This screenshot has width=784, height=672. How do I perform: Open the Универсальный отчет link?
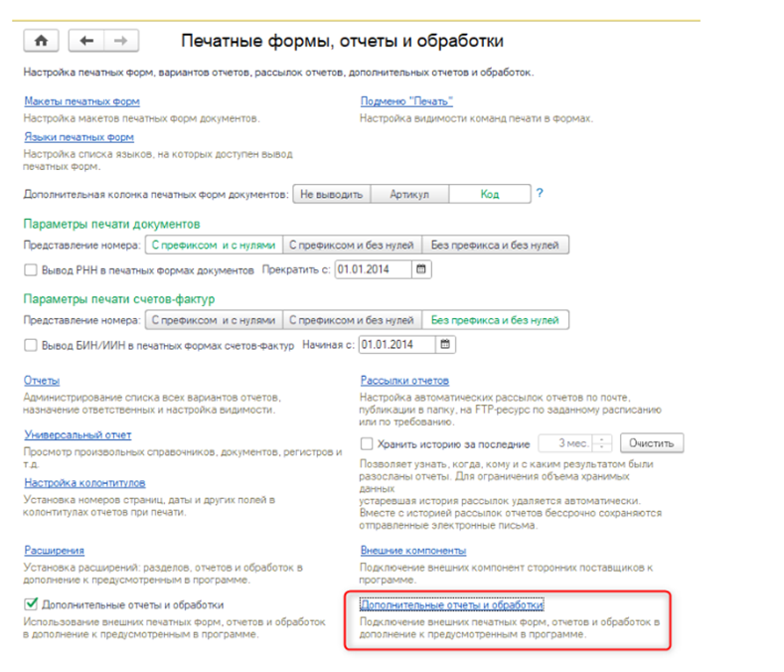78,434
